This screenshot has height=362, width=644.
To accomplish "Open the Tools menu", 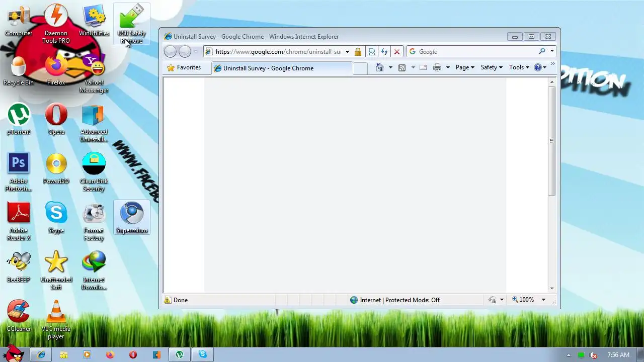I will 519,67.
